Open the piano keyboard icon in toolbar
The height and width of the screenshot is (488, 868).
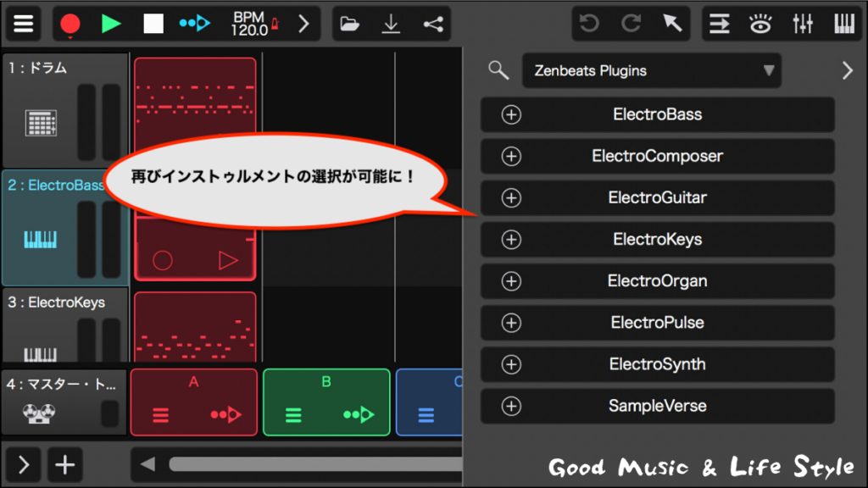pos(844,24)
